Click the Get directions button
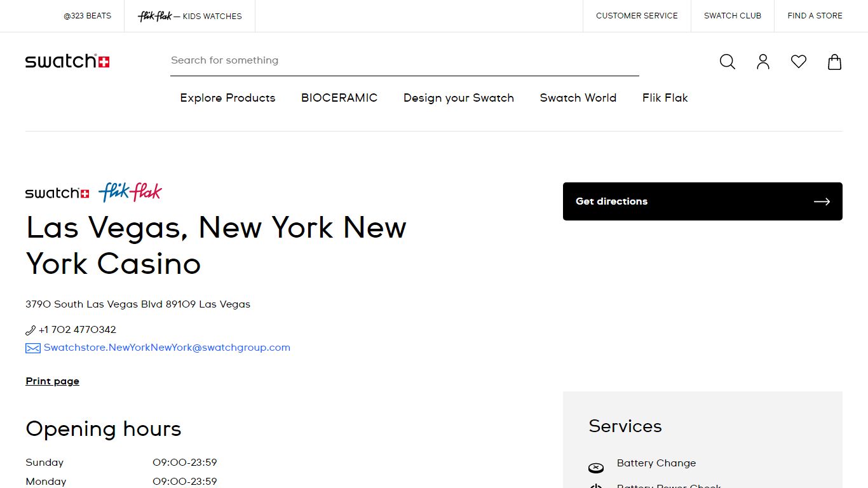Viewport: 868px width, 488px height. [x=703, y=201]
